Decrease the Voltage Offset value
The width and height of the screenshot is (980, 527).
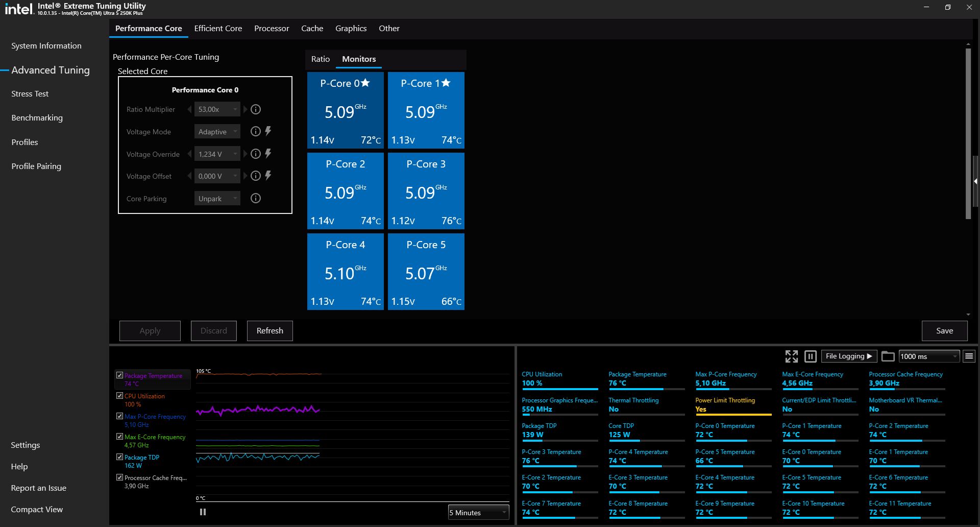point(189,176)
